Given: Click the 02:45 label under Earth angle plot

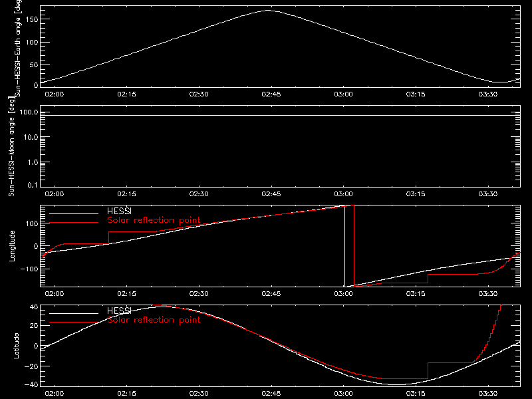Looking at the screenshot, I should (x=271, y=94).
